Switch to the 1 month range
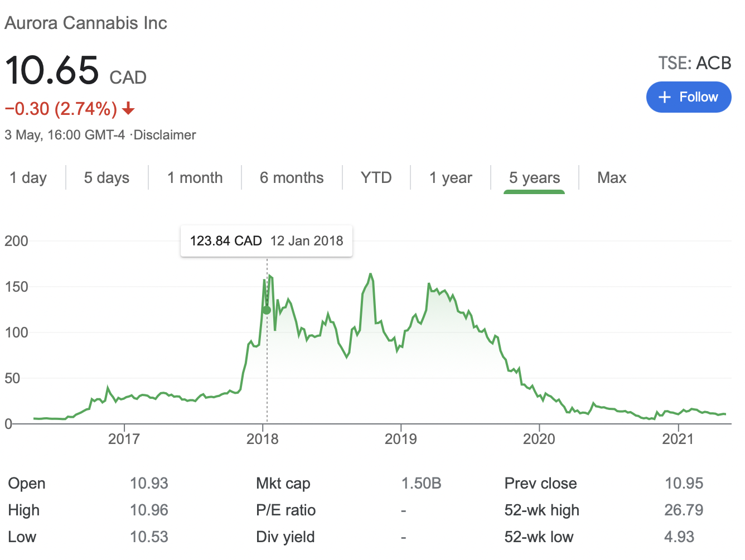The height and width of the screenshot is (560, 745). [195, 177]
